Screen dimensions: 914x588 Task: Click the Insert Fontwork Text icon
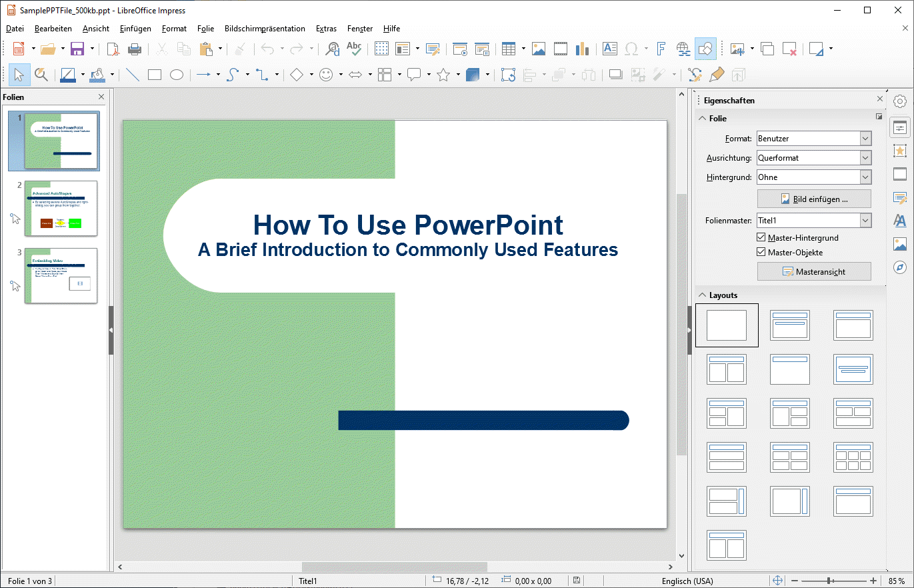[661, 49]
